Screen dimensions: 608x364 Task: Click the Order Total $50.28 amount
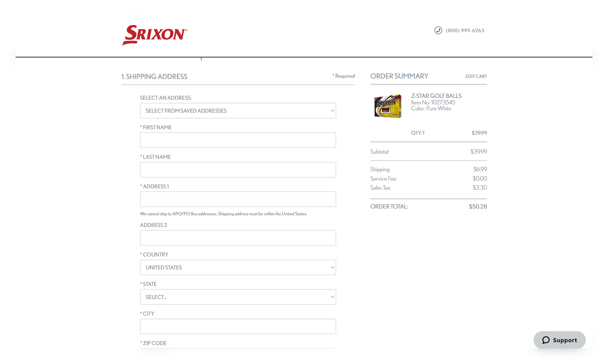tap(478, 206)
